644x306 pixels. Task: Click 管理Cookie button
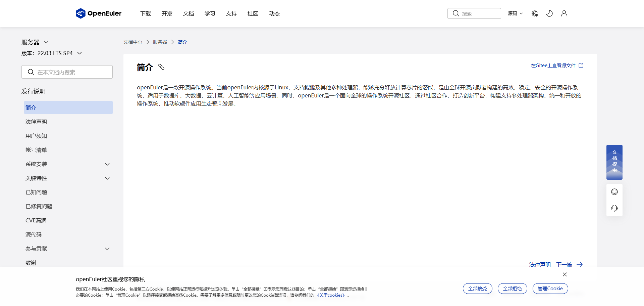click(x=550, y=289)
